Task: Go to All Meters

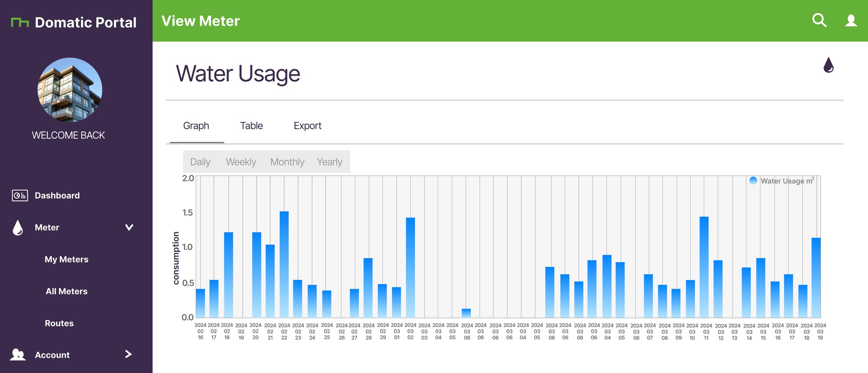Action: tap(66, 291)
